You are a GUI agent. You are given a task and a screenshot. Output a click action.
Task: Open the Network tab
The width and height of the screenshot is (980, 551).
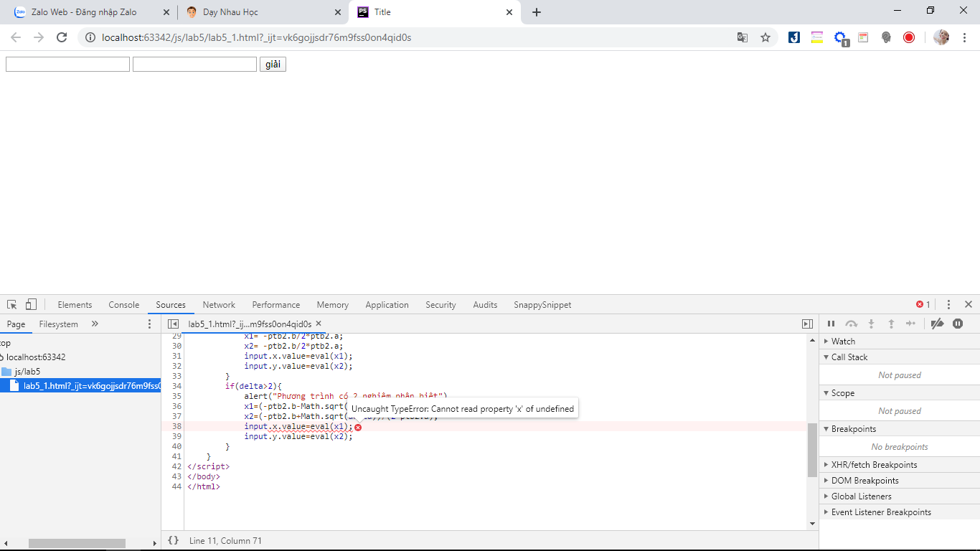point(219,305)
